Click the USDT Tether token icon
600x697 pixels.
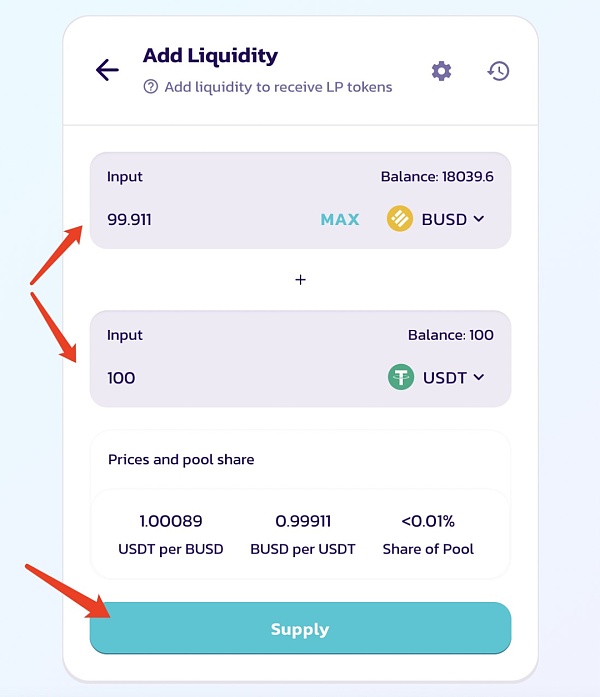pos(401,377)
